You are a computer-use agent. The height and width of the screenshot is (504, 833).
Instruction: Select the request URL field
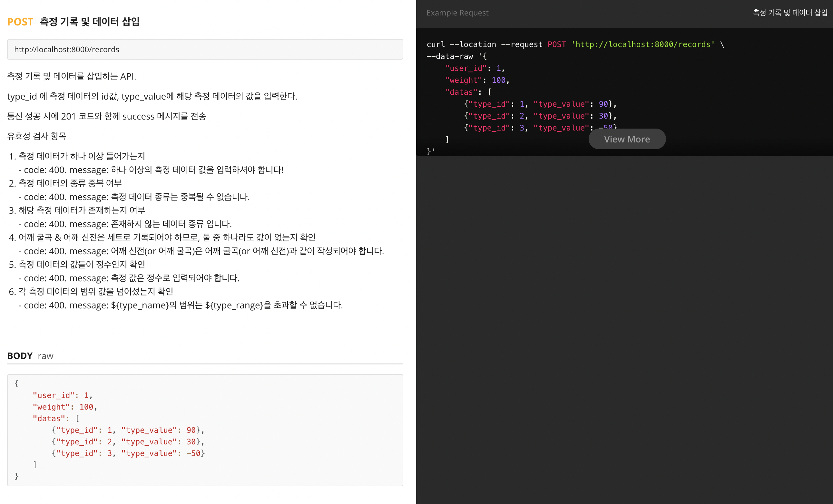pos(205,49)
